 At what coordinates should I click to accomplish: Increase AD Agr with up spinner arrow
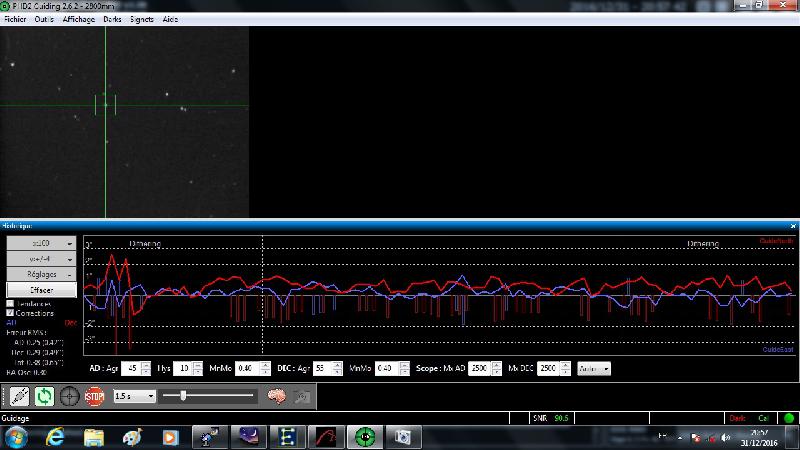pyautogui.click(x=146, y=365)
